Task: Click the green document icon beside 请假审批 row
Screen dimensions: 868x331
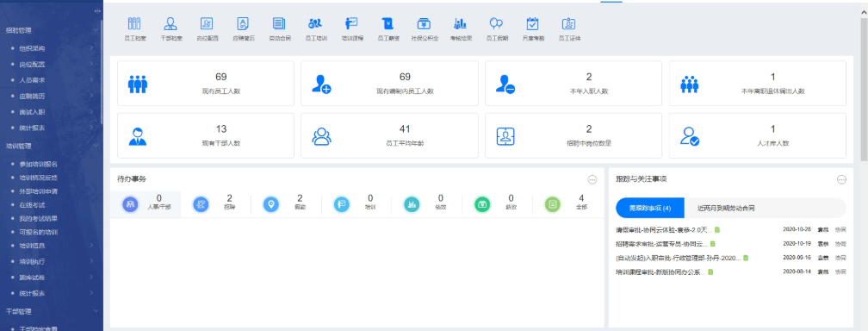Action: click(716, 229)
